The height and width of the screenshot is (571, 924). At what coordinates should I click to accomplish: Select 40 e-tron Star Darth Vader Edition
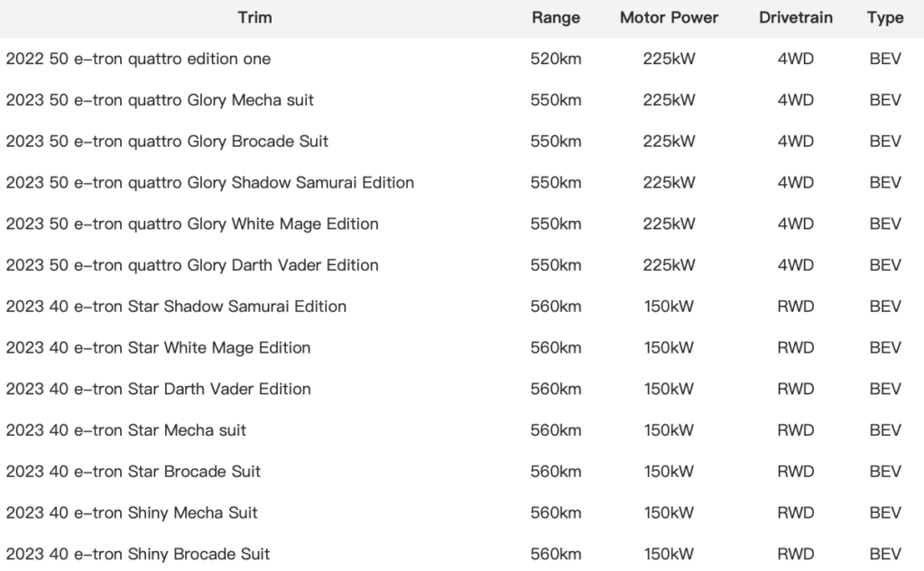pos(158,389)
